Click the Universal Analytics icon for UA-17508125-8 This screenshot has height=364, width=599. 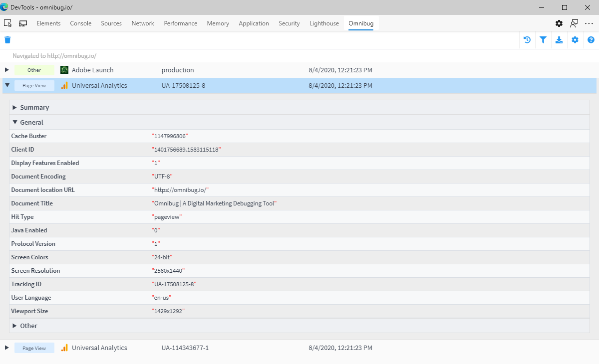[x=64, y=85]
